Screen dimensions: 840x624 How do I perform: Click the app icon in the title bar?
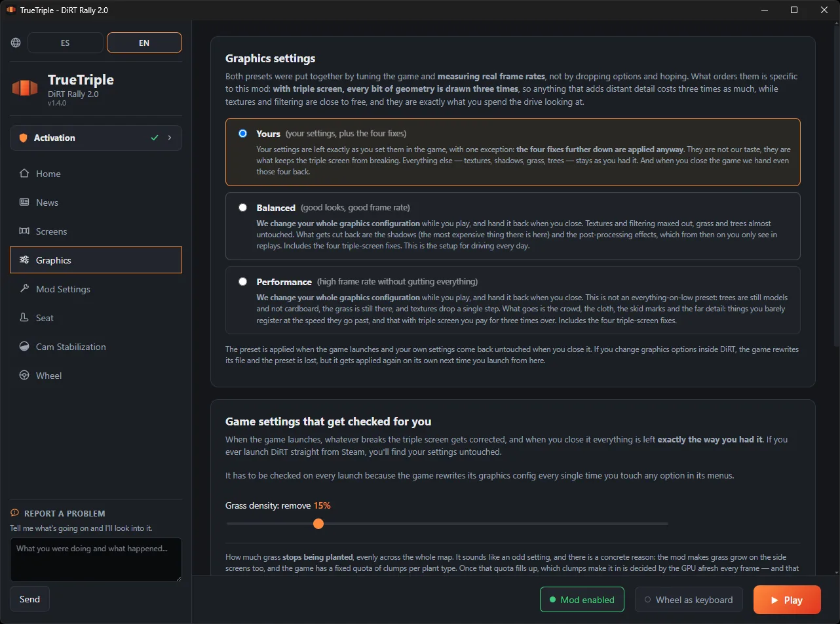pyautogui.click(x=11, y=10)
